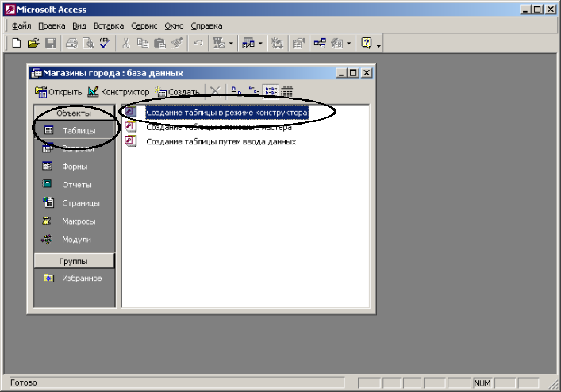Screen dimensions: 561x392
Task: Open the Сервис menu
Action: (144, 25)
